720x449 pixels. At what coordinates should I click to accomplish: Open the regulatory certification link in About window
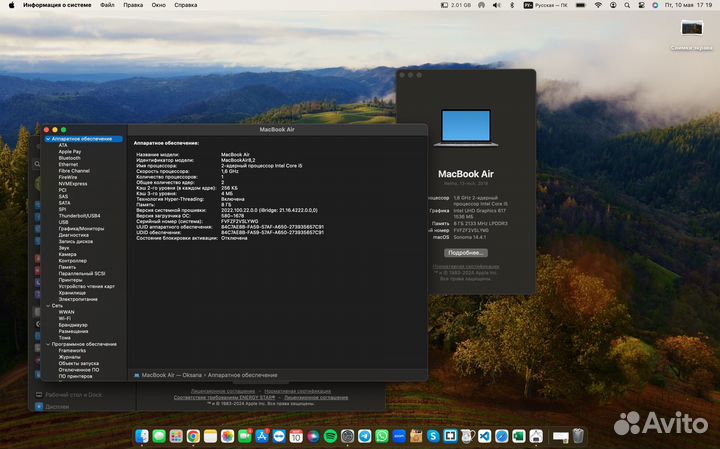tap(466, 266)
